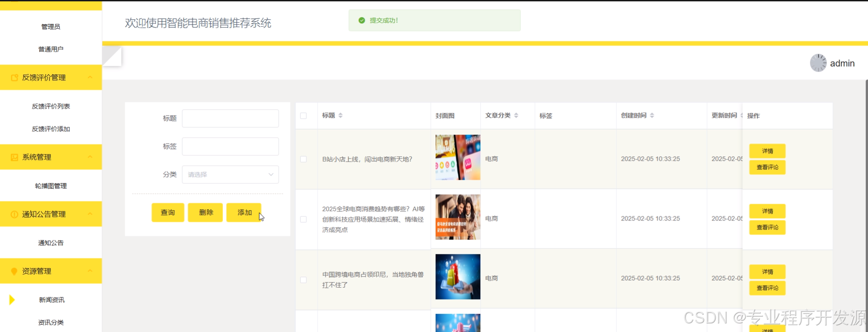Viewport: 868px width, 332px height.
Task: Click the folded corner icon below the header
Action: [112, 56]
